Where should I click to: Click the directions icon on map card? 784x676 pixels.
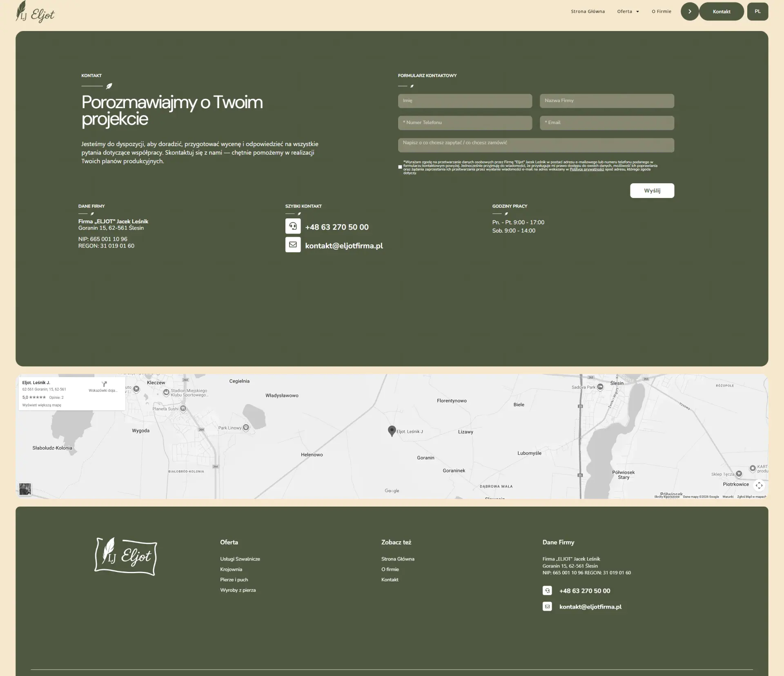click(104, 384)
